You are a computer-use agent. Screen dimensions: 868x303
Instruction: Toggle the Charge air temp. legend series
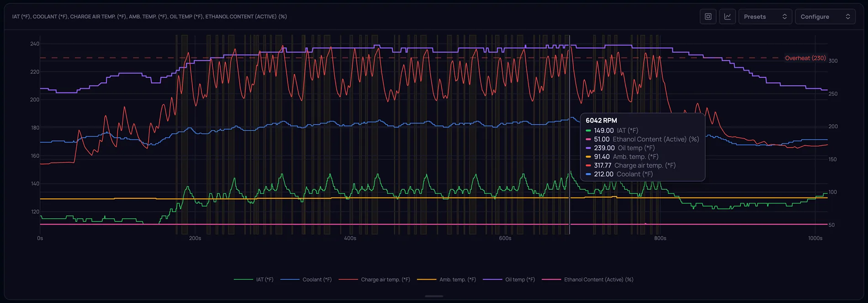click(x=375, y=280)
